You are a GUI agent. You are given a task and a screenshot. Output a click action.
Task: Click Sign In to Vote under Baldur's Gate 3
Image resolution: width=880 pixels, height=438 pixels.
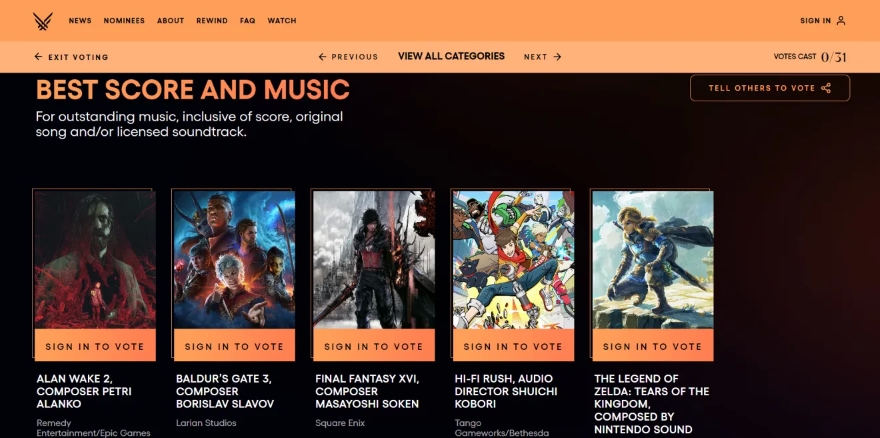234,346
